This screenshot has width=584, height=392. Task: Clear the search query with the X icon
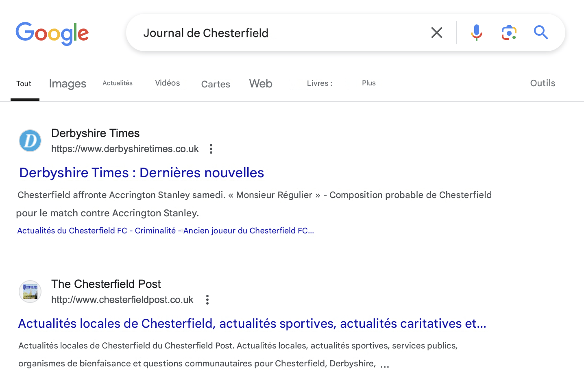[x=436, y=33]
